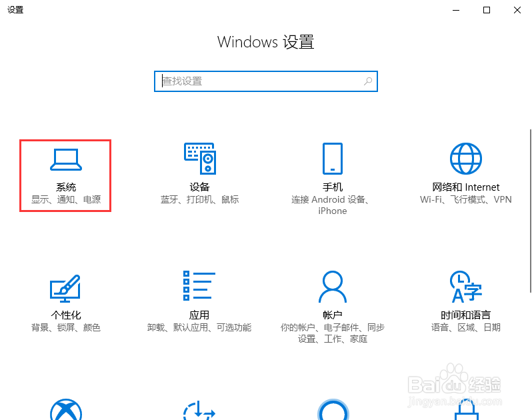Click the 个性化 label
The image size is (532, 420).
point(66,315)
